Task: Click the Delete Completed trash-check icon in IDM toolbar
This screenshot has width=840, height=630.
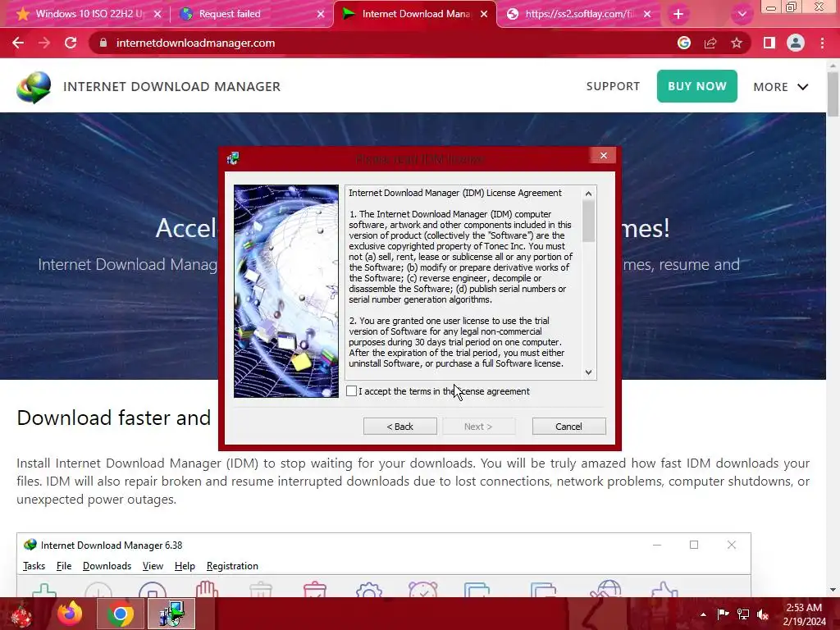Action: pos(314,590)
